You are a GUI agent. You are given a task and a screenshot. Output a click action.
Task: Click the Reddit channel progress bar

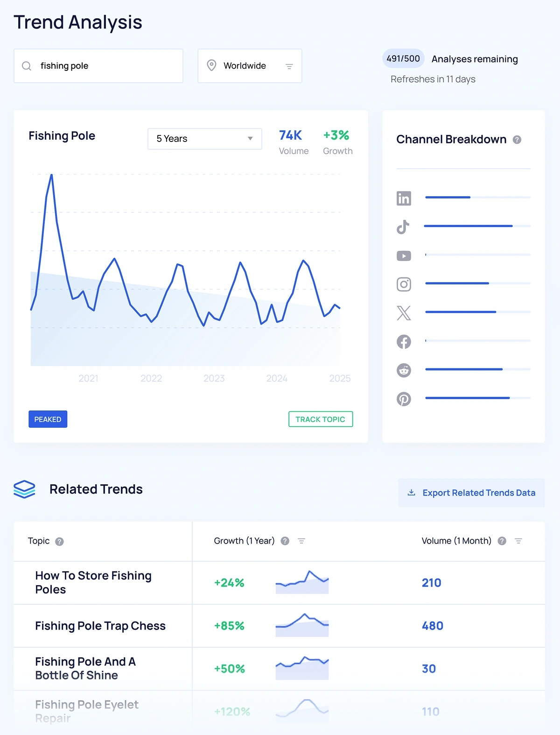point(478,369)
